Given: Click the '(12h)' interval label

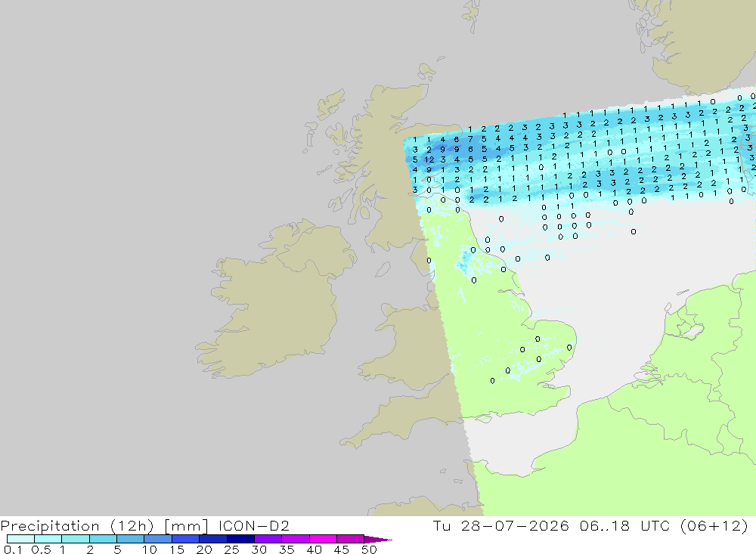Looking at the screenshot, I should [132, 525].
